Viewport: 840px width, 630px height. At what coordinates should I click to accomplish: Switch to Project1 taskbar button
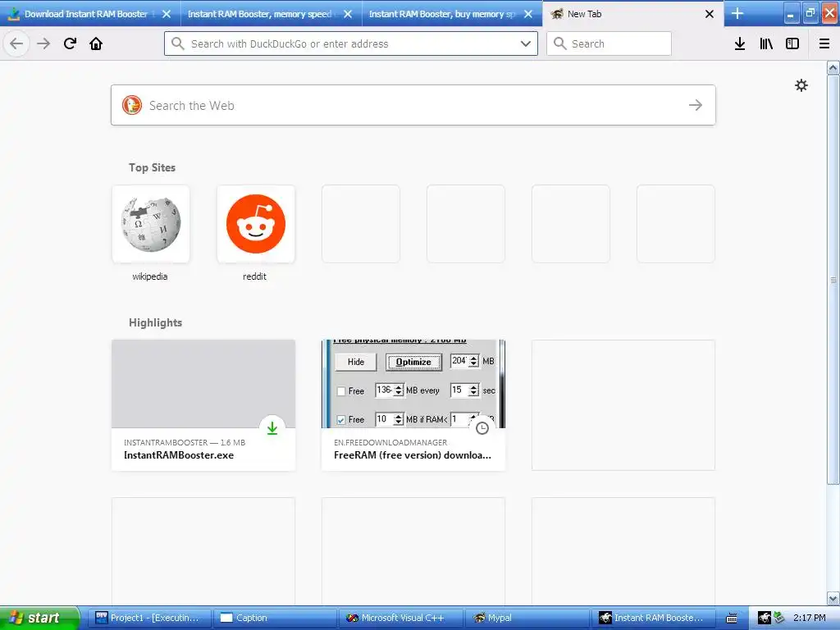(x=149, y=618)
